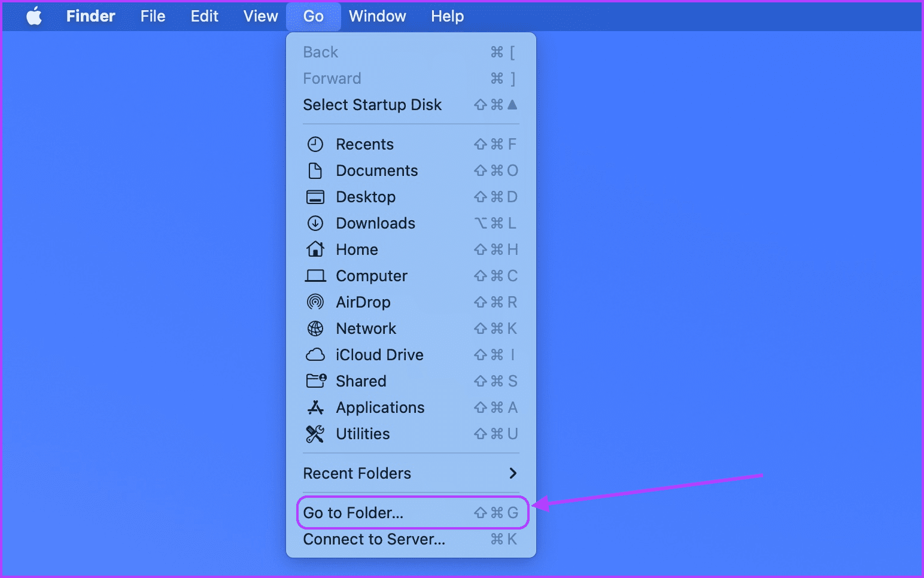This screenshot has height=578, width=924.
Task: Open the Finder menu
Action: tap(90, 16)
